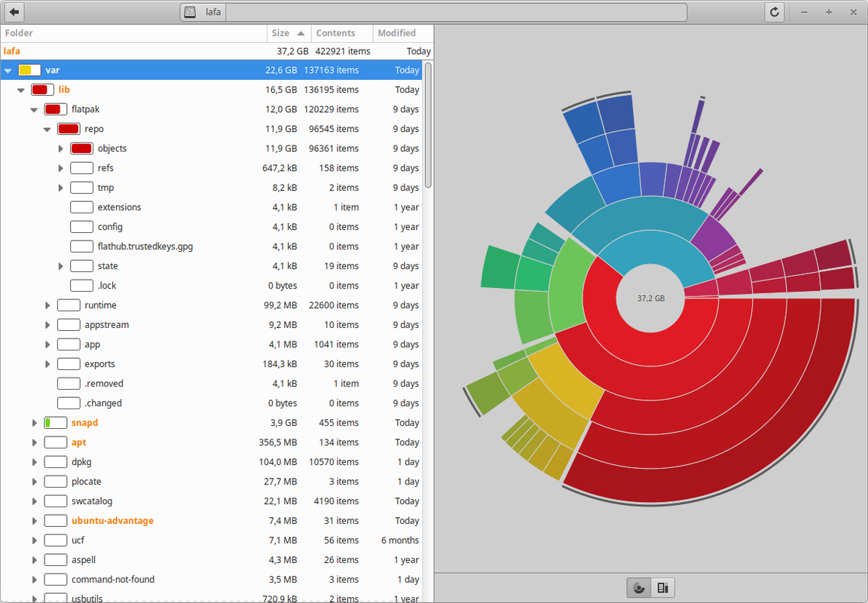Viewport: 868px width, 603px height.
Task: Click the 37,2 GB center of the ring chart
Action: click(650, 298)
